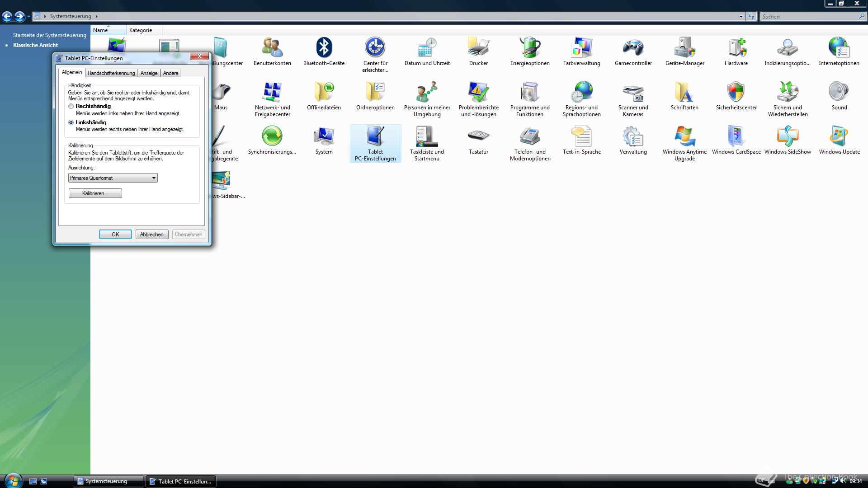
Task: Open the Drucker printer icon
Action: pos(478,48)
